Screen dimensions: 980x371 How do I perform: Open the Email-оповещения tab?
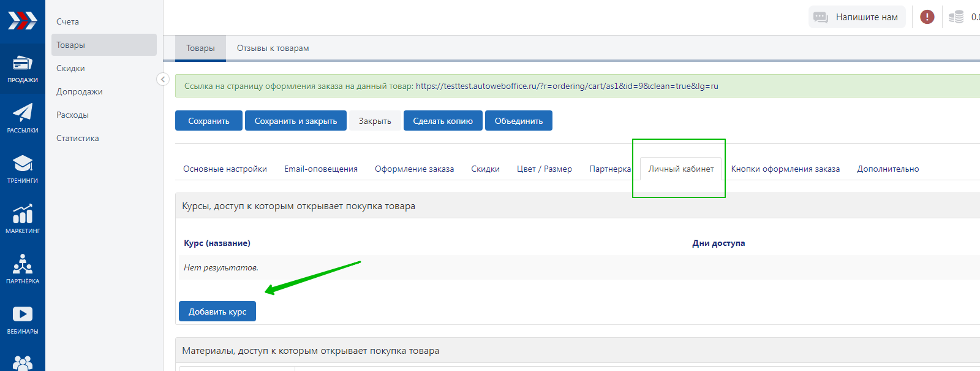[x=320, y=169]
